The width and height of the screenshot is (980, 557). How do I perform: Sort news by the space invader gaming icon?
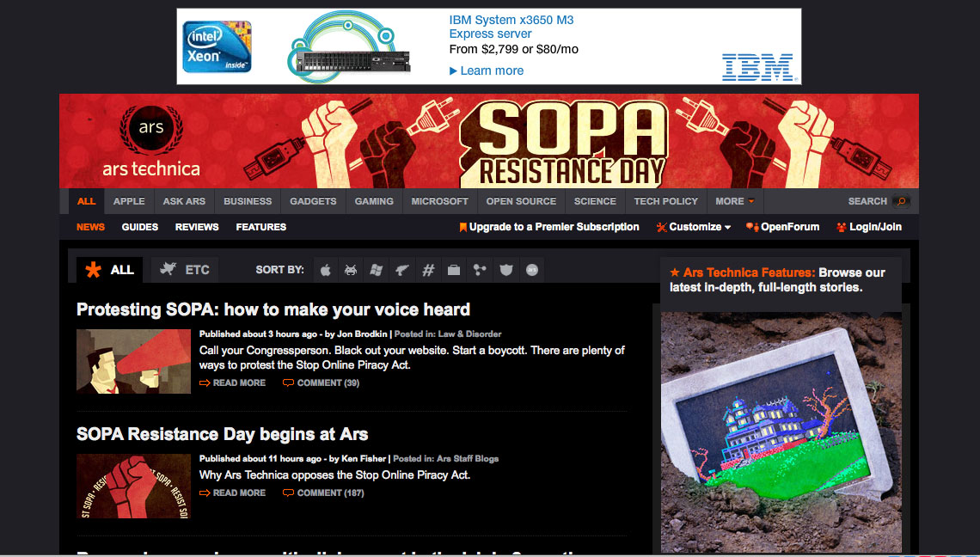351,270
